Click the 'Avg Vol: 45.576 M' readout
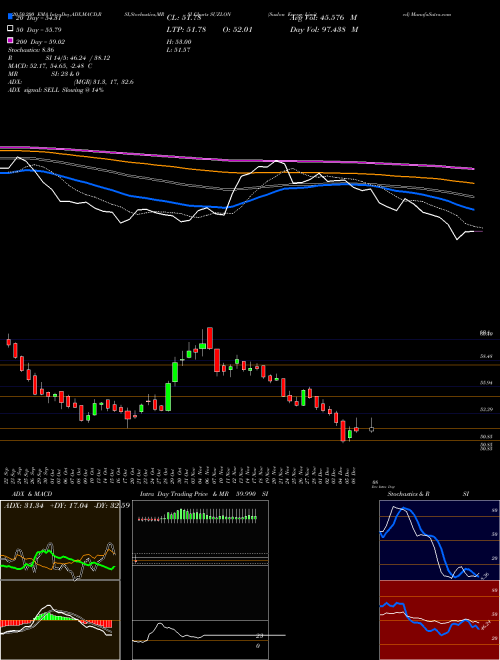Screen dimensions: 500x660 click(x=323, y=18)
